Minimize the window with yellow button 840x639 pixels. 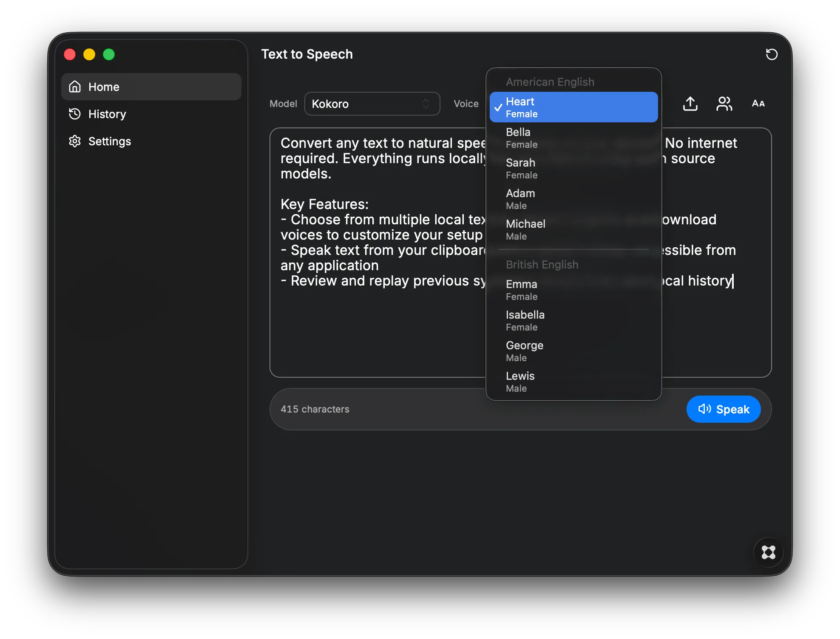pyautogui.click(x=89, y=54)
